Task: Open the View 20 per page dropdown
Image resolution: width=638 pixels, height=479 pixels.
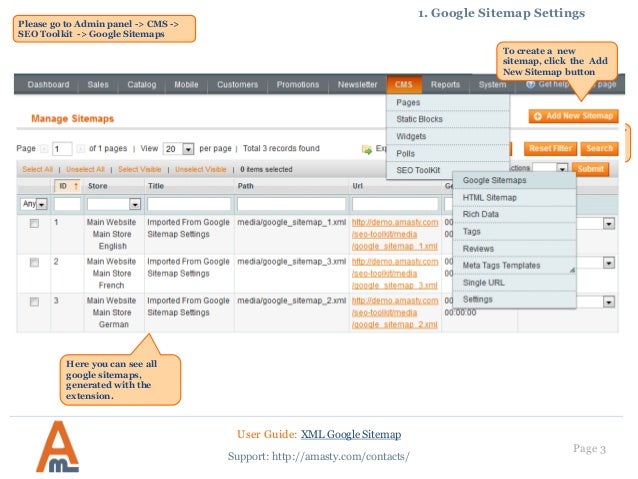Action: pyautogui.click(x=178, y=149)
